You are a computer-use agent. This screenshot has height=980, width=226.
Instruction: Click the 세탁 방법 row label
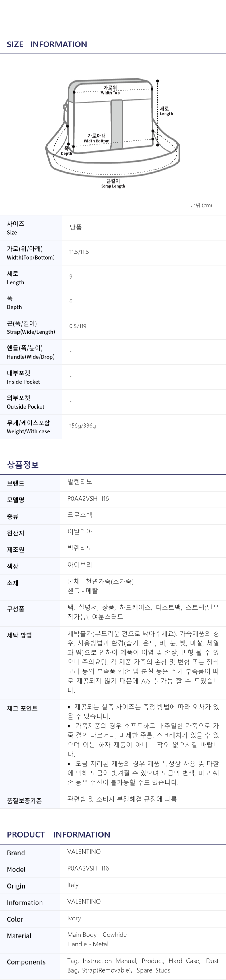[x=19, y=635]
